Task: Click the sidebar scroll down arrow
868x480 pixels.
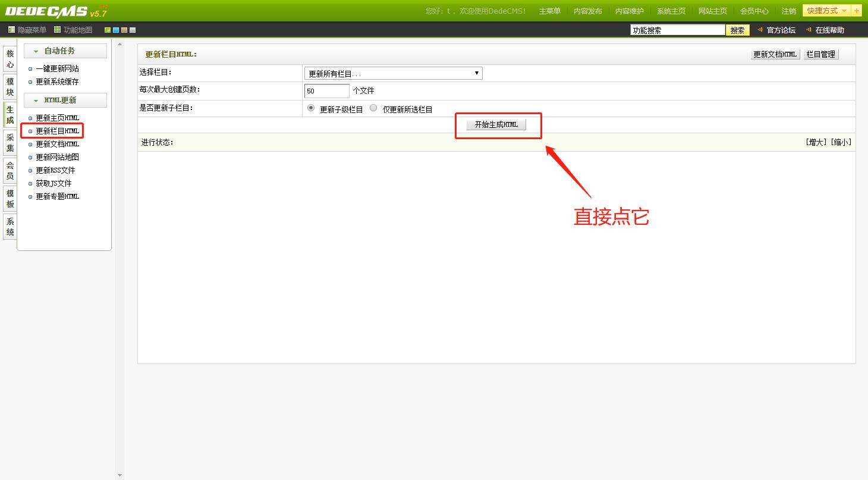Action: click(x=119, y=475)
